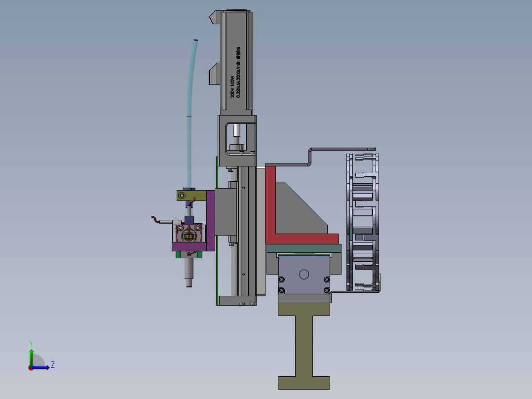This screenshot has width=532, height=399.
Task: Select the small green plate under purple base
Action: coord(189,254)
